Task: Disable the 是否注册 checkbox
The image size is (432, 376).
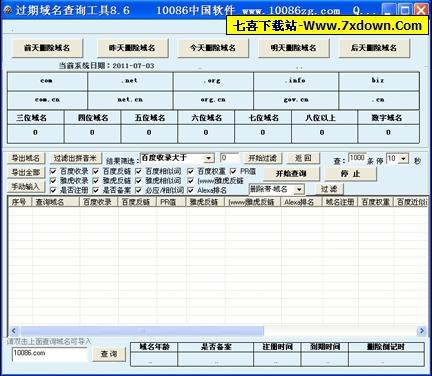Action: pyautogui.click(x=53, y=190)
